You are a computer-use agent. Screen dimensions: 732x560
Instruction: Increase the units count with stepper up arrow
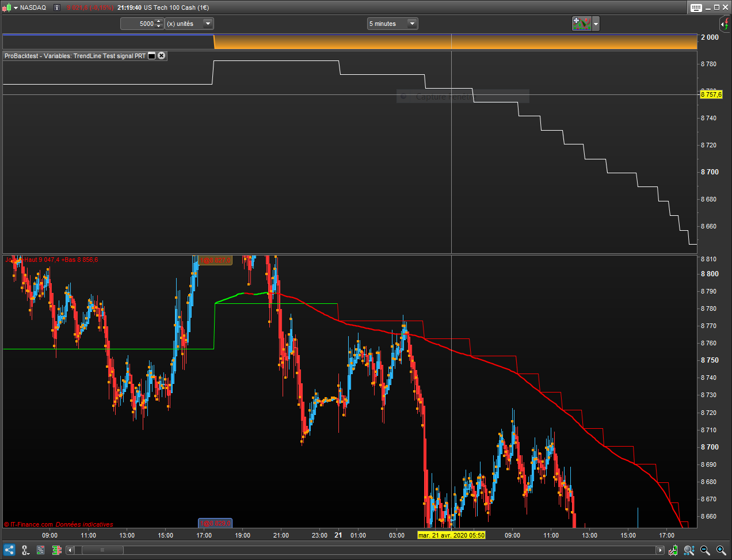(x=159, y=21)
